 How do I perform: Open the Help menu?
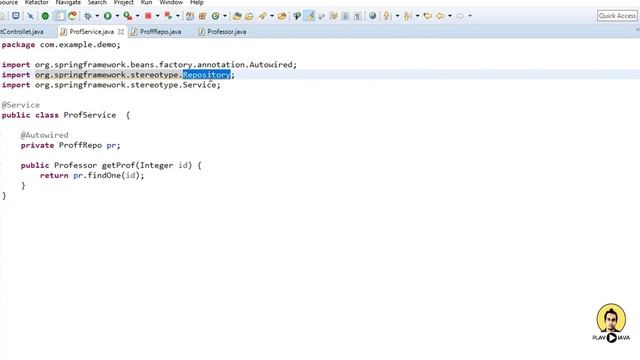pyautogui.click(x=197, y=2)
